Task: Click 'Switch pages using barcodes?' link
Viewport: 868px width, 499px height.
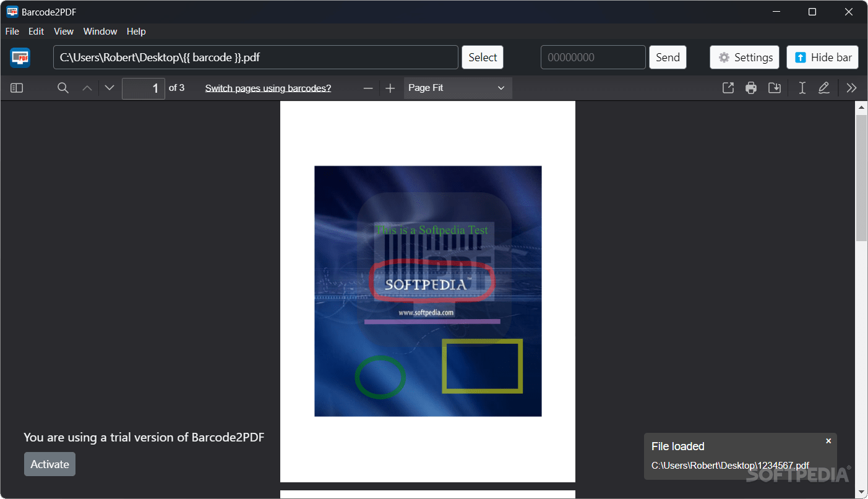Action: (x=268, y=88)
